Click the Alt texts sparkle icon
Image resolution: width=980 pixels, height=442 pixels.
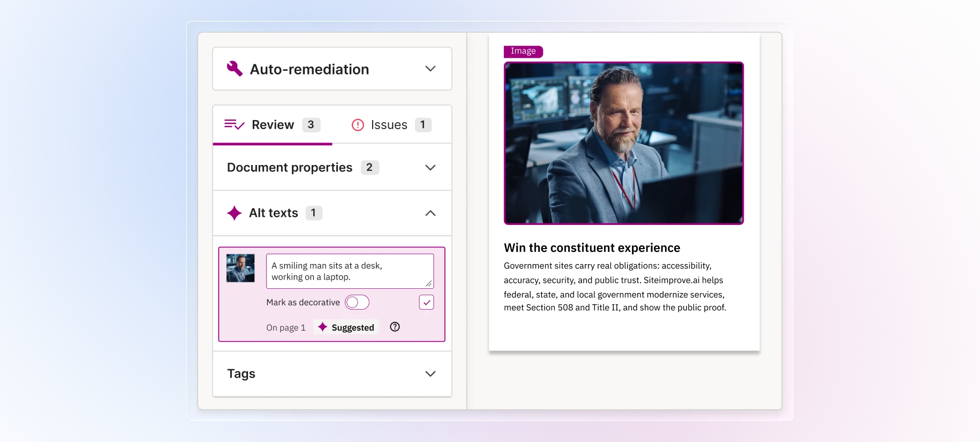coord(234,213)
